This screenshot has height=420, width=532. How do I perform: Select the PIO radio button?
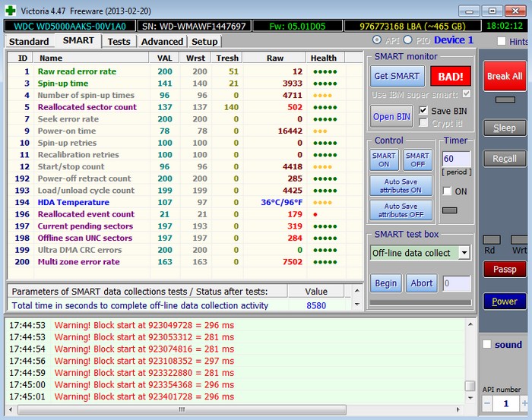coord(407,40)
